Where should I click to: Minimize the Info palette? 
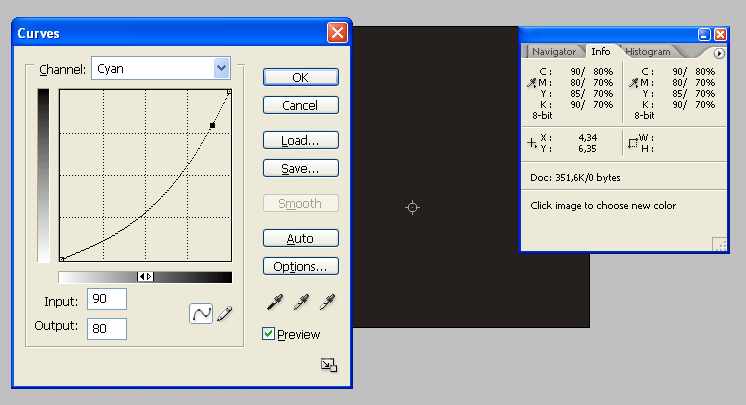[x=704, y=34]
